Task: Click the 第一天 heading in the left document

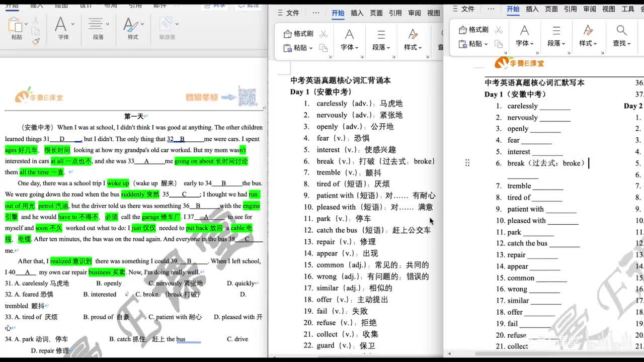Action: [134, 116]
